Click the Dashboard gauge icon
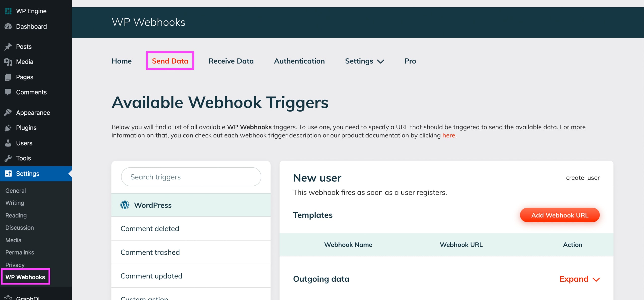The image size is (644, 300). 8,26
